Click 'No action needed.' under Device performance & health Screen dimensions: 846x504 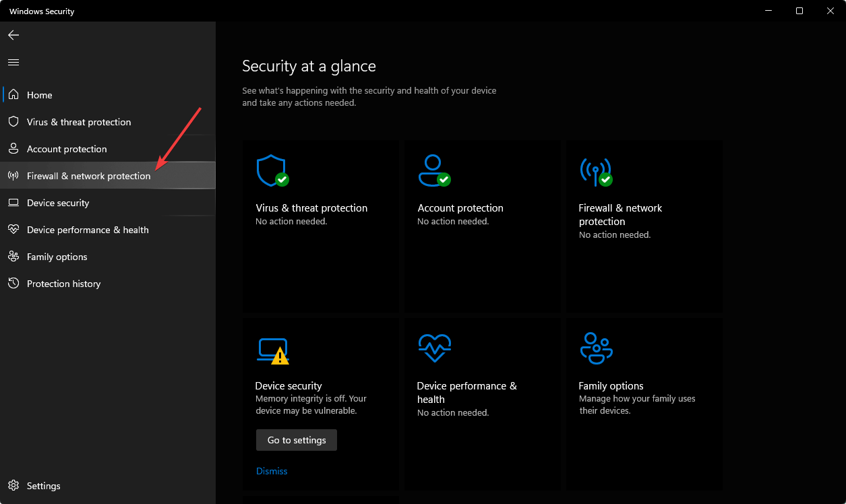click(453, 413)
